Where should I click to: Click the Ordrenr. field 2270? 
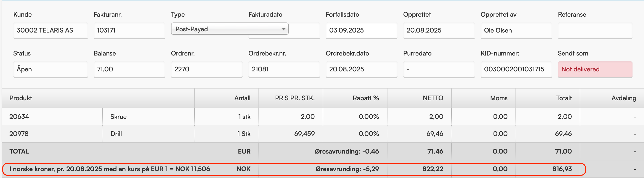tap(206, 69)
